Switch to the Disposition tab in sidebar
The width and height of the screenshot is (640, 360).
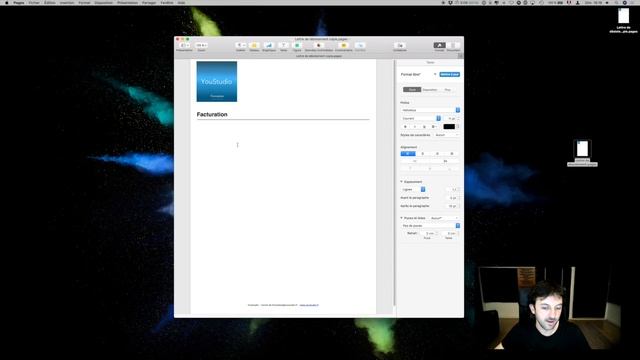[x=430, y=89]
